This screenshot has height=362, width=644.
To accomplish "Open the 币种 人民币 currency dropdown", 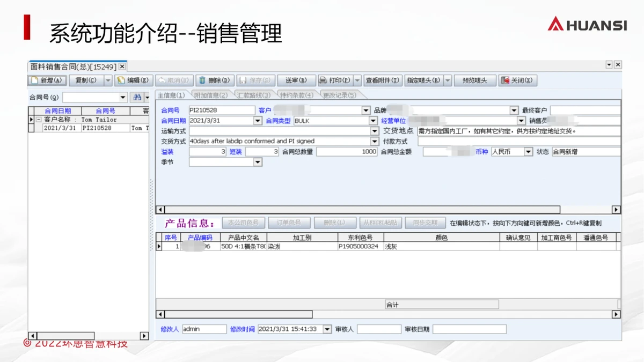I will pos(529,152).
